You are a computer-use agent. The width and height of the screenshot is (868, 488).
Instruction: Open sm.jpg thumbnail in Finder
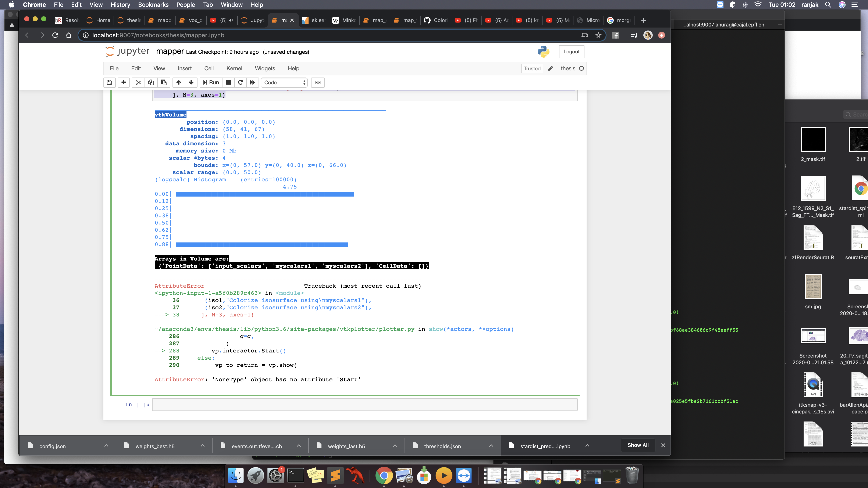[813, 287]
